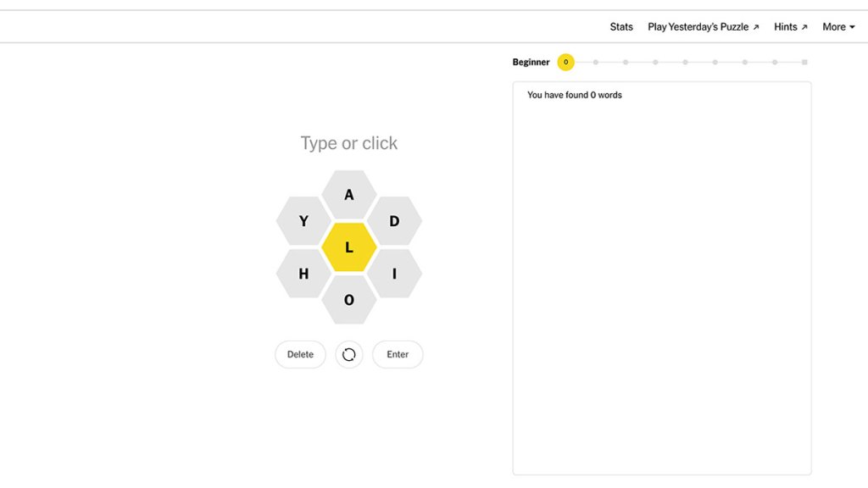Click the letter I hexagon
868x488 pixels.
394,274
